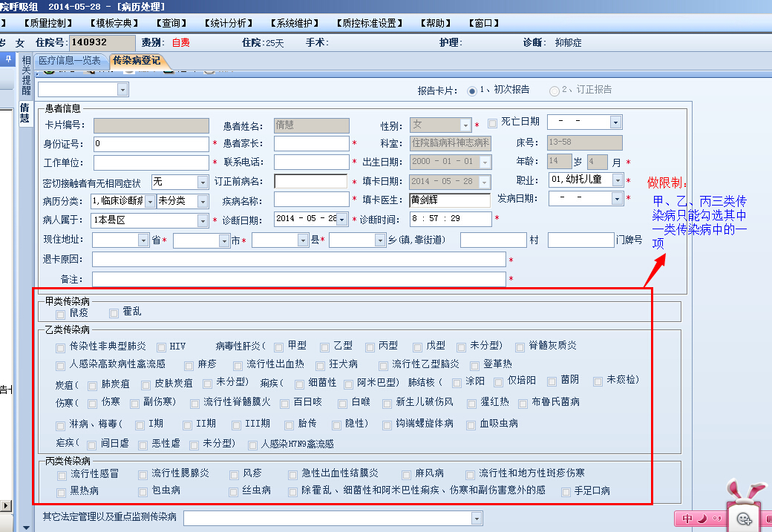The image size is (772, 532).
Task: Click the smiley emoticon icon at bottom right
Action: [x=744, y=518]
